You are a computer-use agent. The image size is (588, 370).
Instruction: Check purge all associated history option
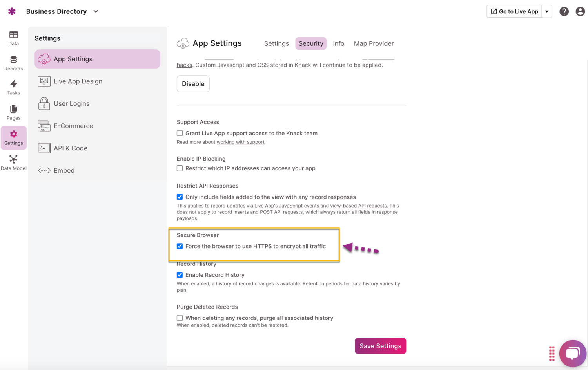pyautogui.click(x=180, y=318)
